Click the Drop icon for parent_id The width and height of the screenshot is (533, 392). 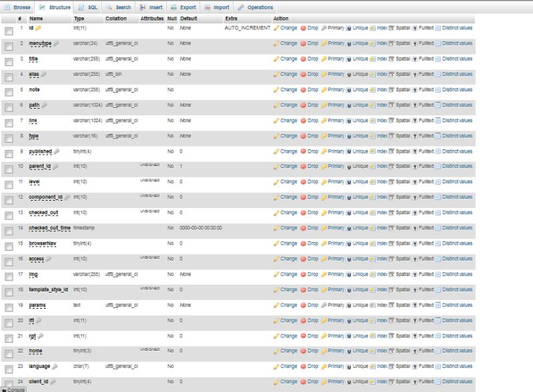click(x=304, y=167)
